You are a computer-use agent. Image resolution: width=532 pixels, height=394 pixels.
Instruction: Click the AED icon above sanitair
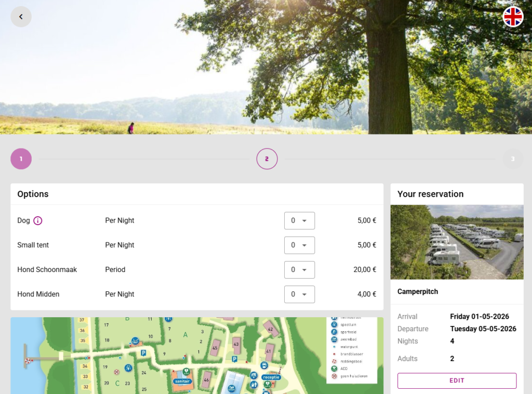click(185, 371)
